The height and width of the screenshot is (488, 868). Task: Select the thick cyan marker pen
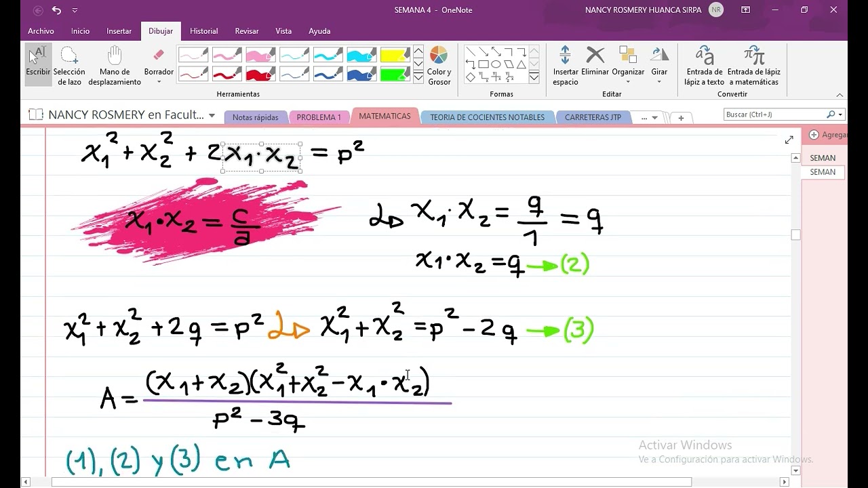(361, 55)
